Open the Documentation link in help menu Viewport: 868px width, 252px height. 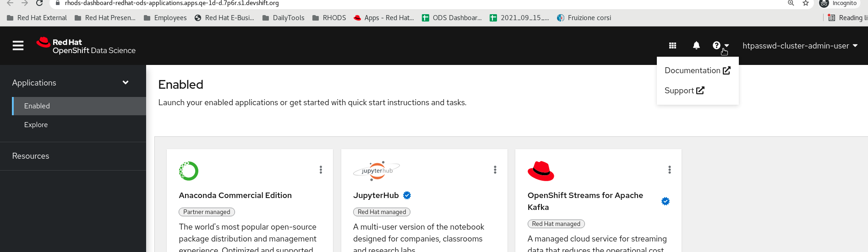697,70
